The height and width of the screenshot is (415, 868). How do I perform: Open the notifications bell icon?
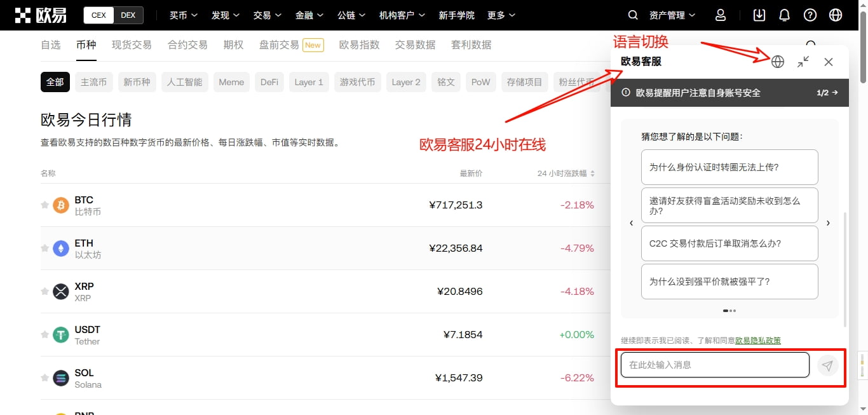785,15
